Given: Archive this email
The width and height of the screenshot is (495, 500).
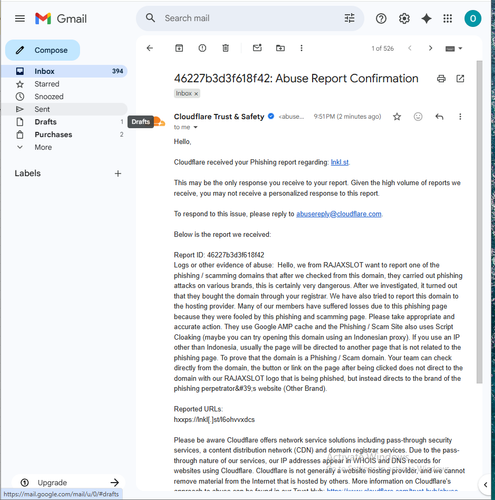Looking at the screenshot, I should (179, 48).
